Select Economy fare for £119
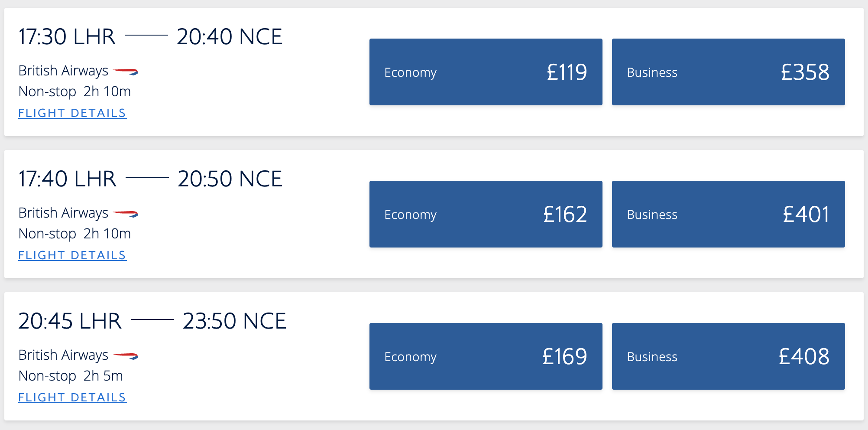This screenshot has width=868, height=430. tap(486, 72)
